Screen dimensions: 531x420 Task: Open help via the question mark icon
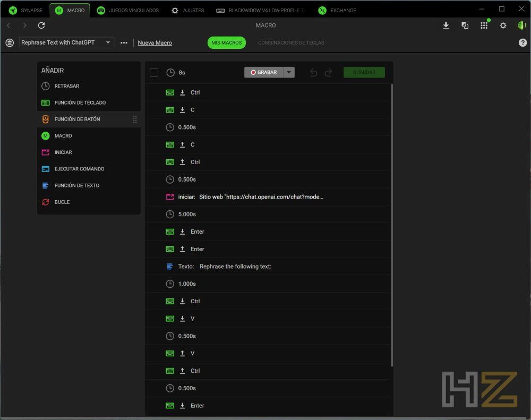click(x=523, y=42)
